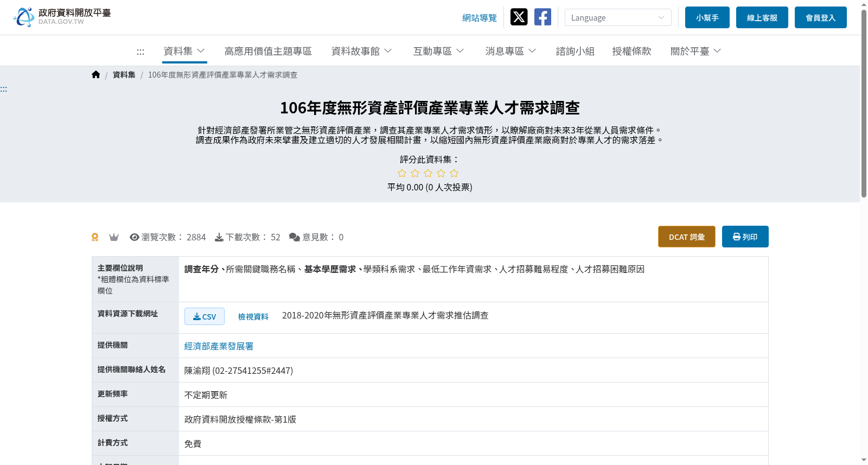Click the 提供機關聯絡人姓名 row label
The height and width of the screenshot is (465, 868).
[x=132, y=370]
